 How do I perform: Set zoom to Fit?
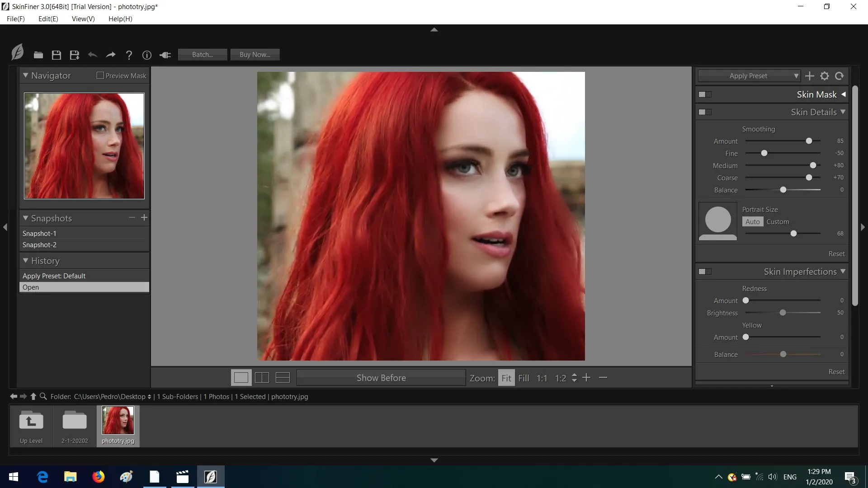(x=506, y=378)
